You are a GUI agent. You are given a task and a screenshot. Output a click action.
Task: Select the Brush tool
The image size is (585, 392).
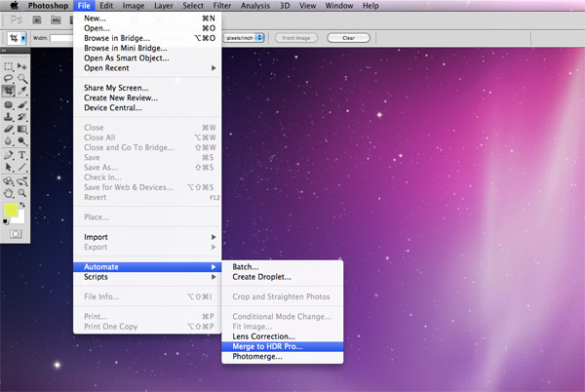click(22, 104)
